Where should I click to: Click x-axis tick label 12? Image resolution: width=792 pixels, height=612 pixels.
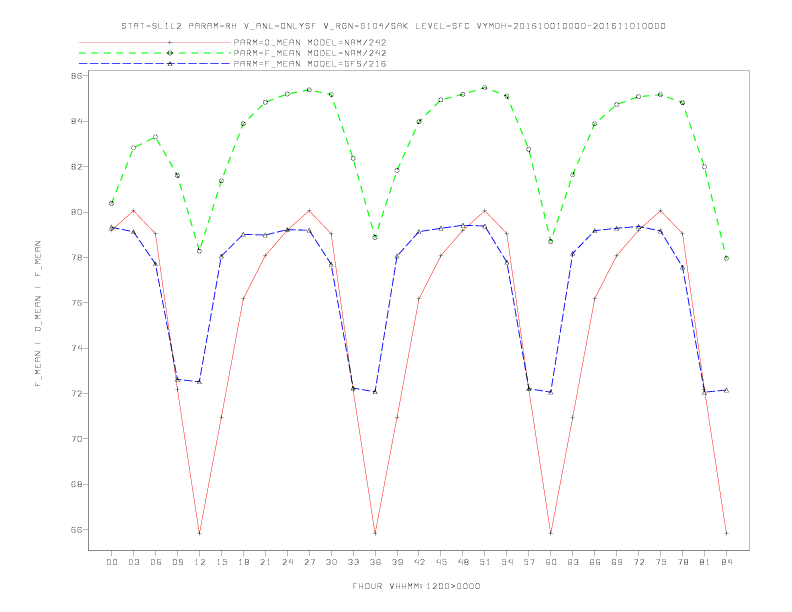pos(200,562)
